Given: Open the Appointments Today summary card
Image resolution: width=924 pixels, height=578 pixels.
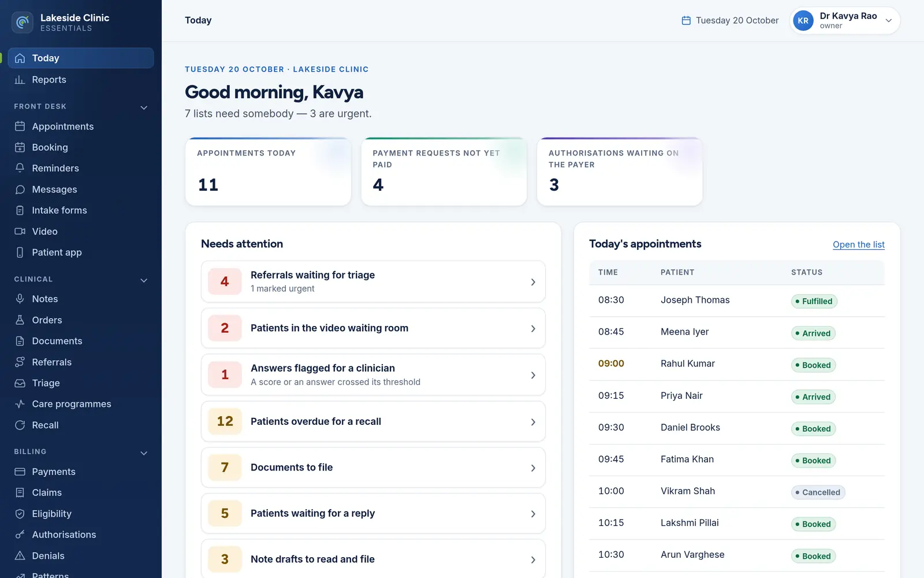Looking at the screenshot, I should (268, 171).
